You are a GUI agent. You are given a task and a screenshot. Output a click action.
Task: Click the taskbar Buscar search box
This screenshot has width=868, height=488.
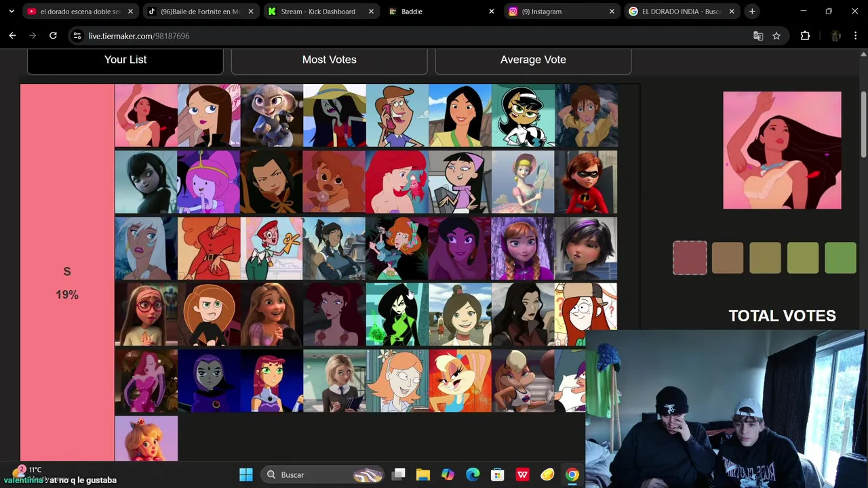coord(321,474)
